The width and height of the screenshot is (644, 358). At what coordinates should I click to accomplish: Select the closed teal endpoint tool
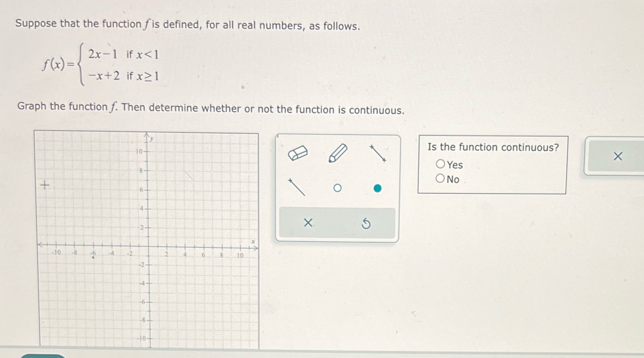(378, 188)
